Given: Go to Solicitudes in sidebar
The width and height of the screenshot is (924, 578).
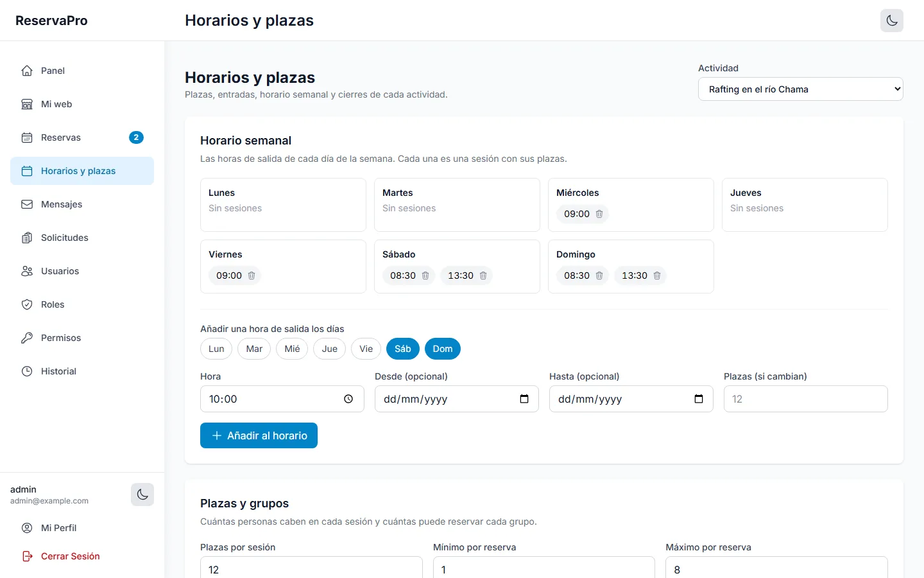Looking at the screenshot, I should (x=82, y=238).
